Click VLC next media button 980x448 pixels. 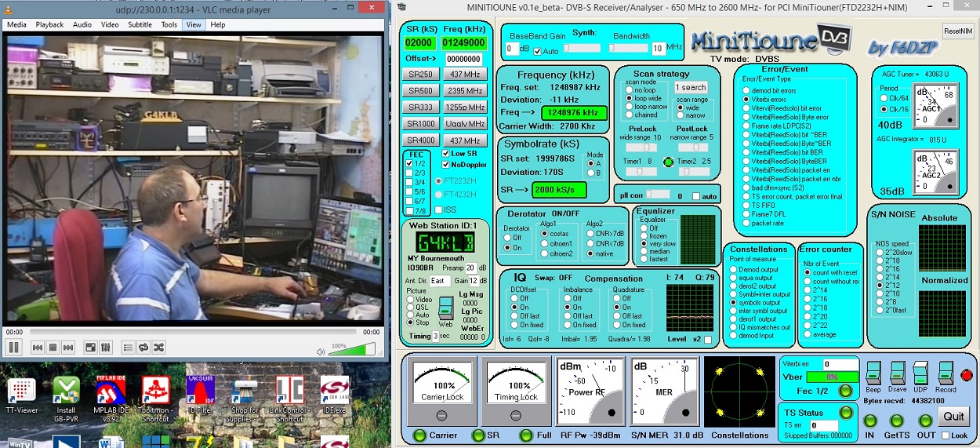click(68, 347)
